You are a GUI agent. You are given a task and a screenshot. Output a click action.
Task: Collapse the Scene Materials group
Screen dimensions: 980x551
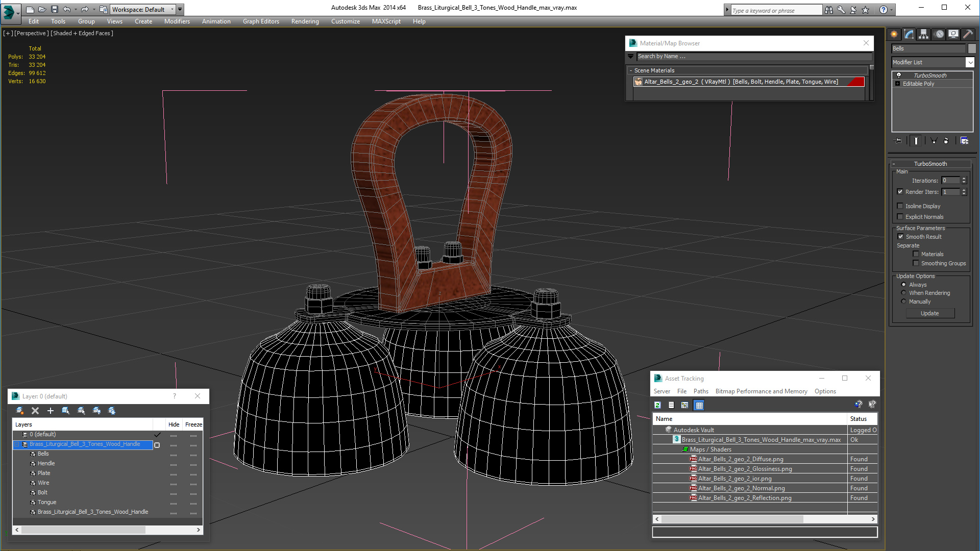631,70
